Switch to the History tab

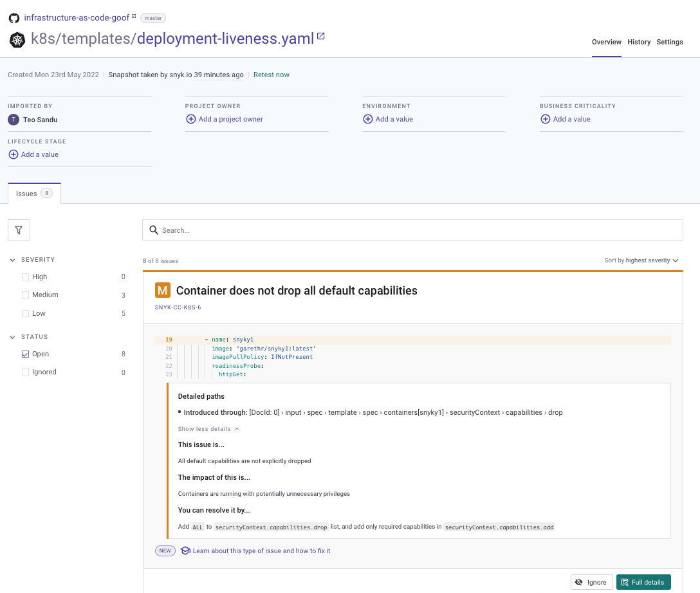pyautogui.click(x=639, y=42)
